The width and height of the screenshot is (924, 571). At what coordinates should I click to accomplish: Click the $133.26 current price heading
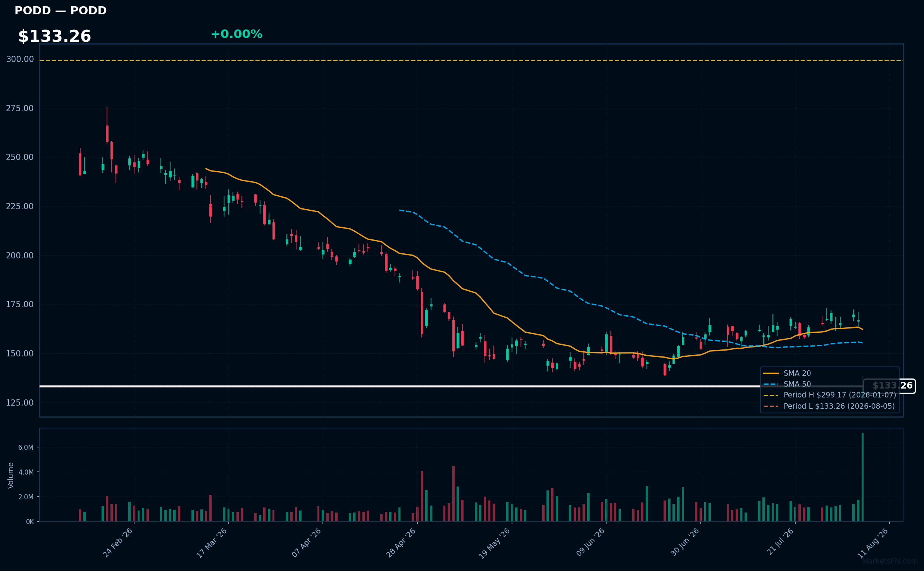(x=55, y=36)
